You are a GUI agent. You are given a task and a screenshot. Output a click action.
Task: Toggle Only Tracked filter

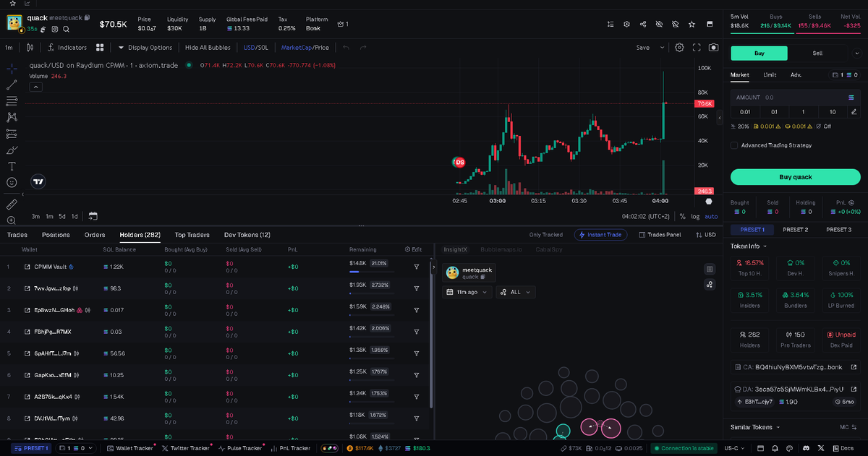click(x=546, y=235)
